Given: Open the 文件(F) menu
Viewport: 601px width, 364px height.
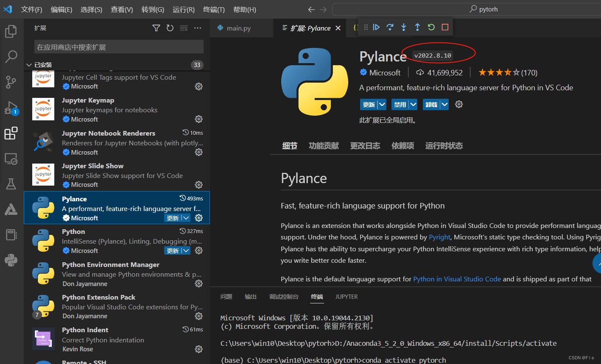Looking at the screenshot, I should (x=32, y=9).
